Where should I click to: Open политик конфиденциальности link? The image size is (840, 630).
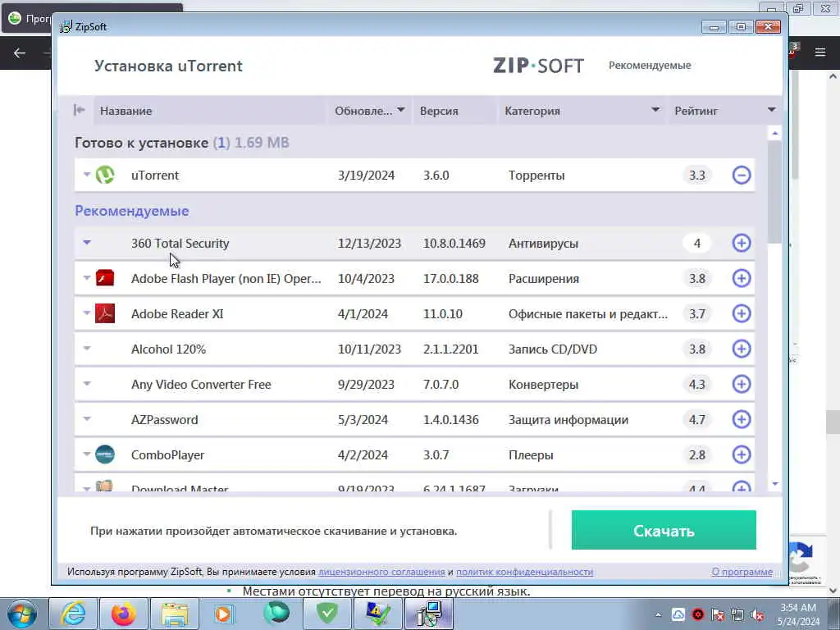pyautogui.click(x=524, y=572)
